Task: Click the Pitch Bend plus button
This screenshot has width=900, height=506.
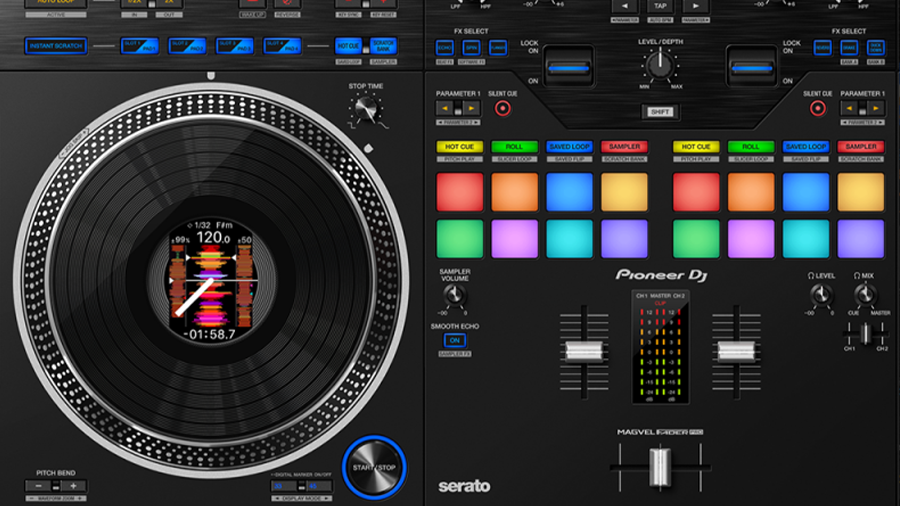Action: click(x=73, y=486)
